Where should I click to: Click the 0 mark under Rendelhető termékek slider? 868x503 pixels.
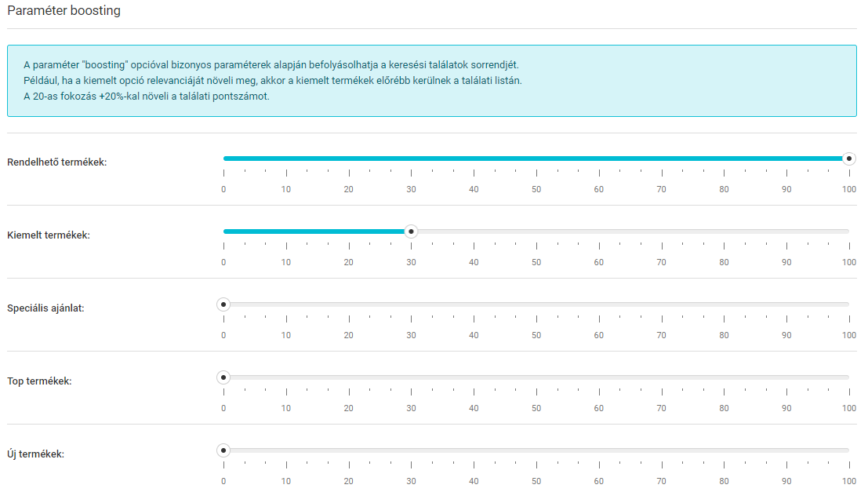coord(223,189)
